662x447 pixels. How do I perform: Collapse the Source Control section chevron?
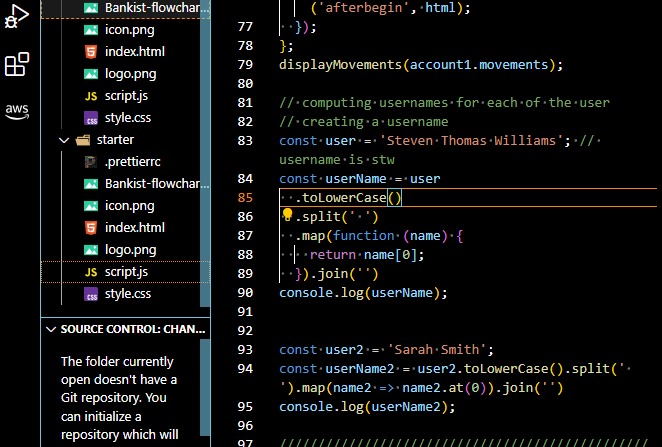51,329
